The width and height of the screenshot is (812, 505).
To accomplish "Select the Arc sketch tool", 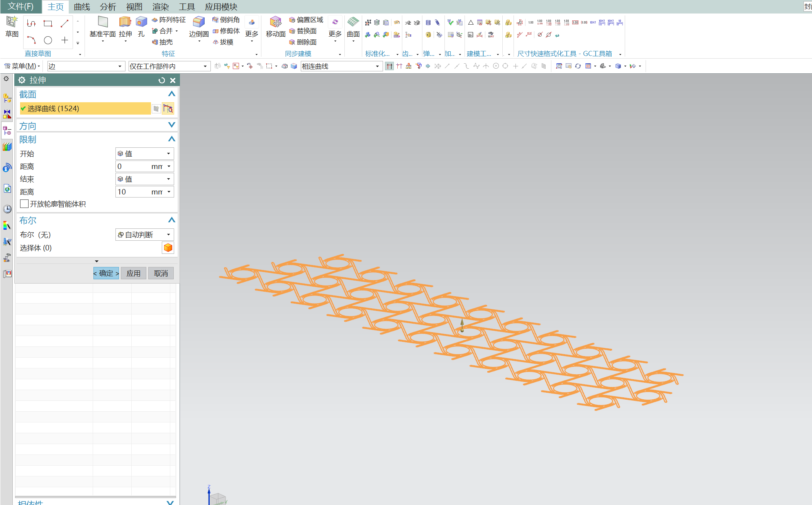I will point(31,40).
